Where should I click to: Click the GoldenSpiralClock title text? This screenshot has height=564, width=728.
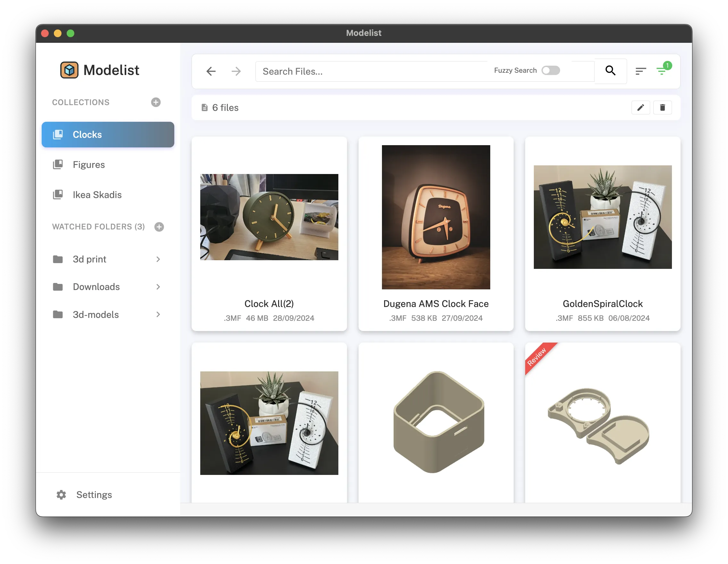pyautogui.click(x=603, y=304)
